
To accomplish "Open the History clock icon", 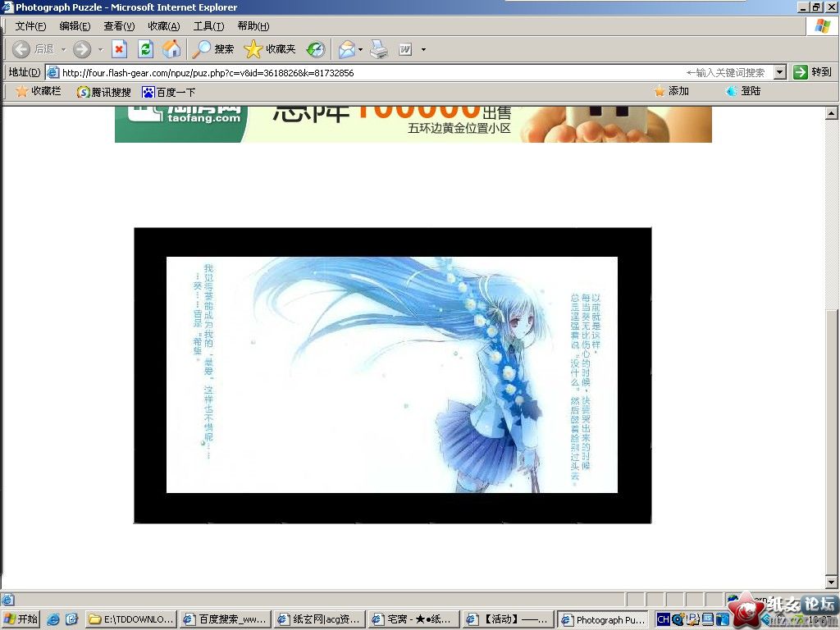I will click(x=316, y=49).
